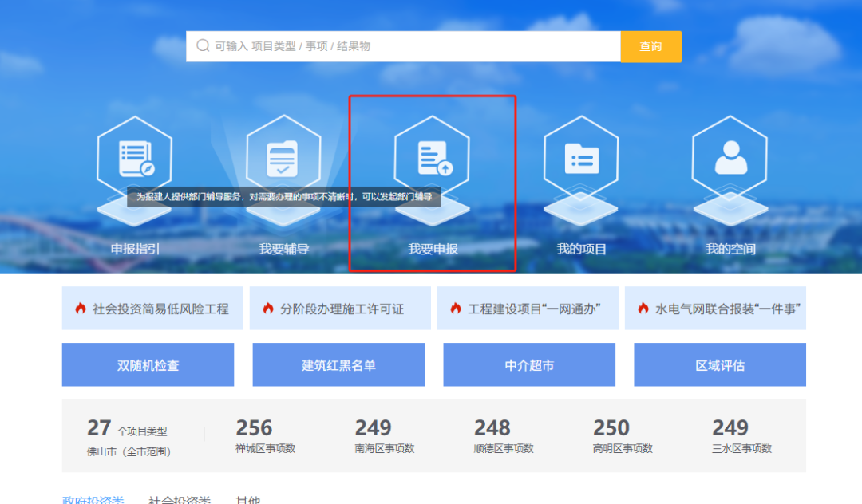This screenshot has height=504, width=862.
Task: Click the 申报指引 hexagon icon
Action: tap(134, 157)
